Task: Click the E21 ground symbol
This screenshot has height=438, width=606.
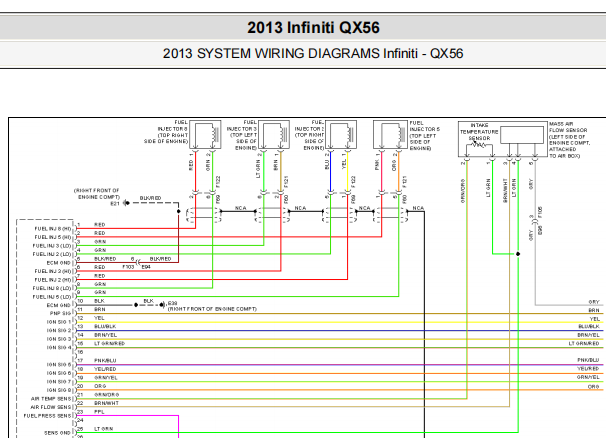Action: tap(126, 203)
